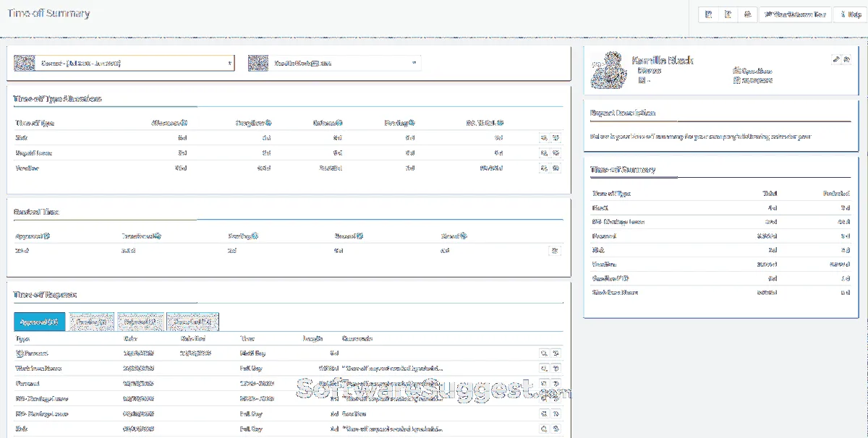The width and height of the screenshot is (868, 438).
Task: Click the Type column header in requests table
Action: pos(22,338)
